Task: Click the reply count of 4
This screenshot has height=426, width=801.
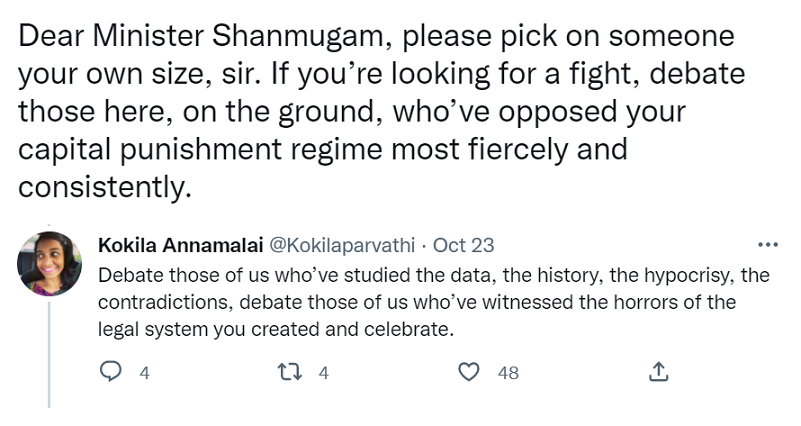Action: 144,373
